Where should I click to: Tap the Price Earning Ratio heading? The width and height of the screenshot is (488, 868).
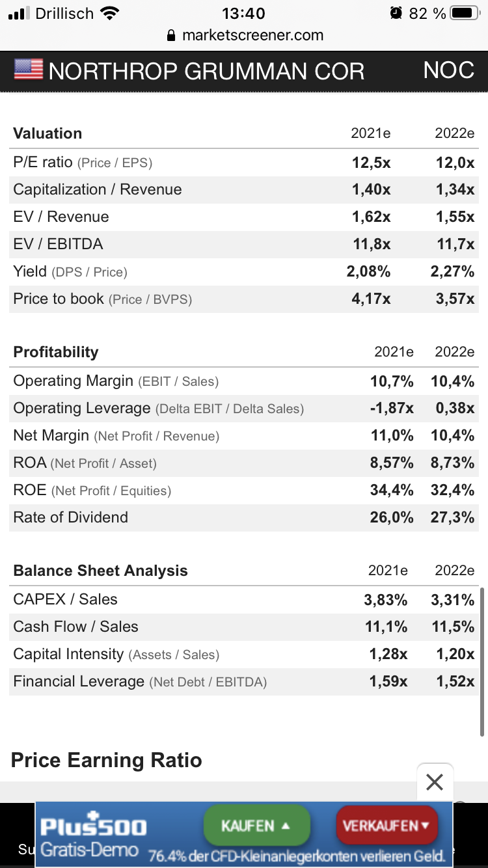[107, 760]
